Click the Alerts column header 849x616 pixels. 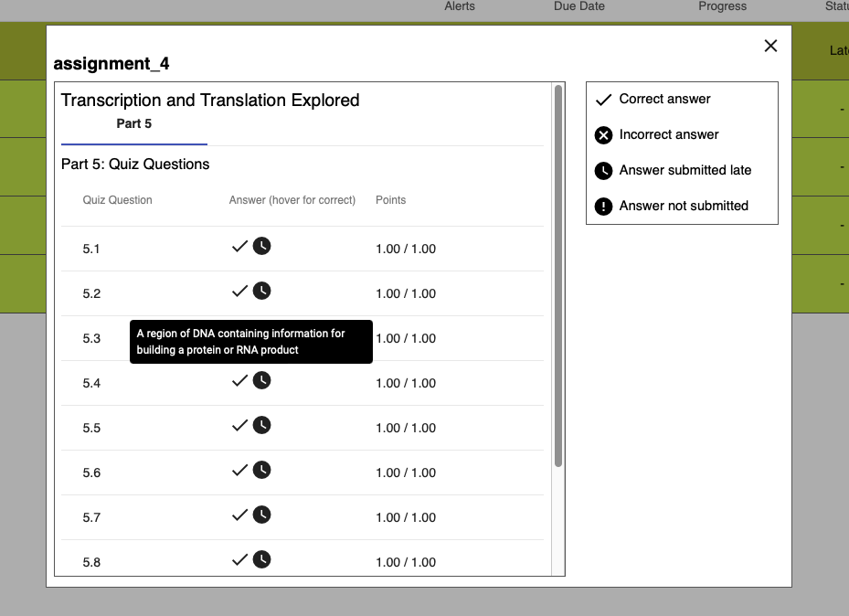pyautogui.click(x=460, y=6)
